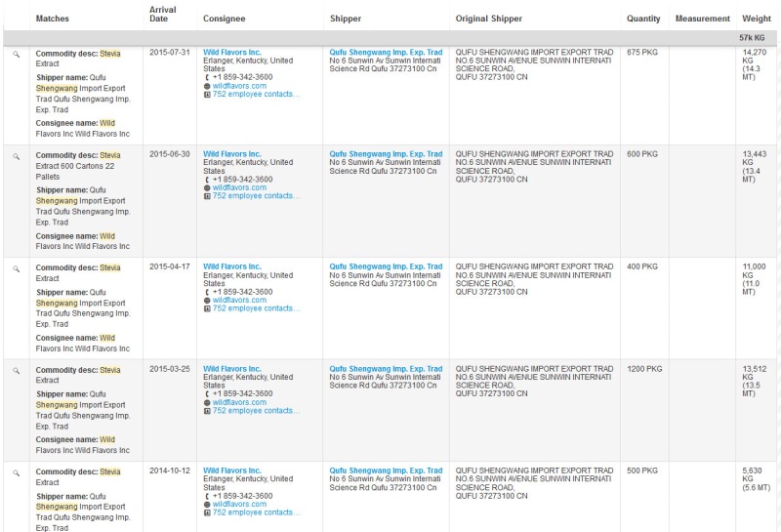Screen dimensions: 781x532
Task: Click globe icon in 2014-10-12 row
Action: click(207, 504)
